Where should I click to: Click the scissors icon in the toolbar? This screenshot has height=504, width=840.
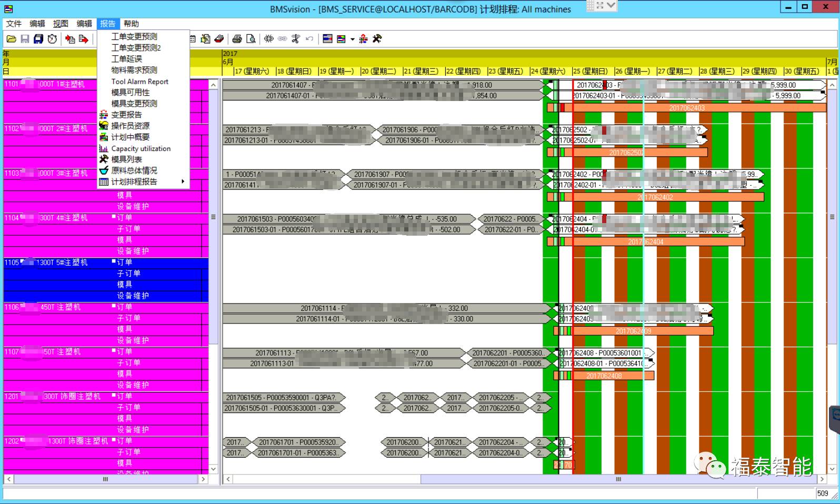(x=296, y=39)
